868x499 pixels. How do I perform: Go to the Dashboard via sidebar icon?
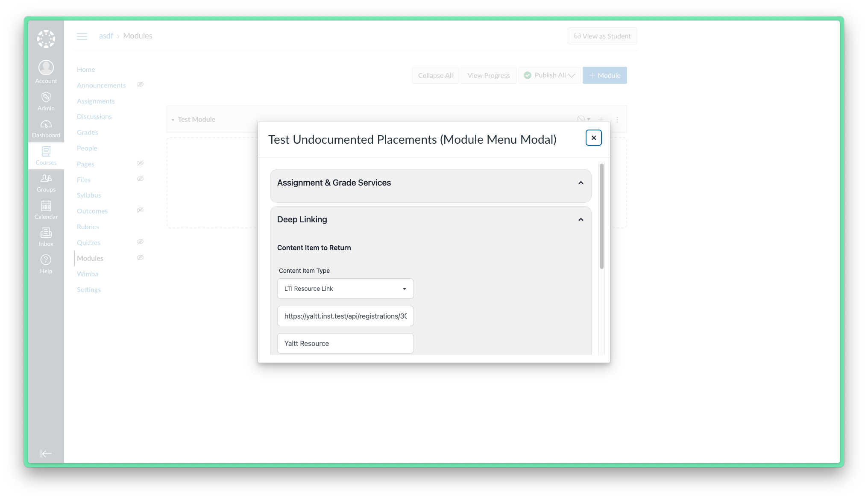pyautogui.click(x=46, y=128)
